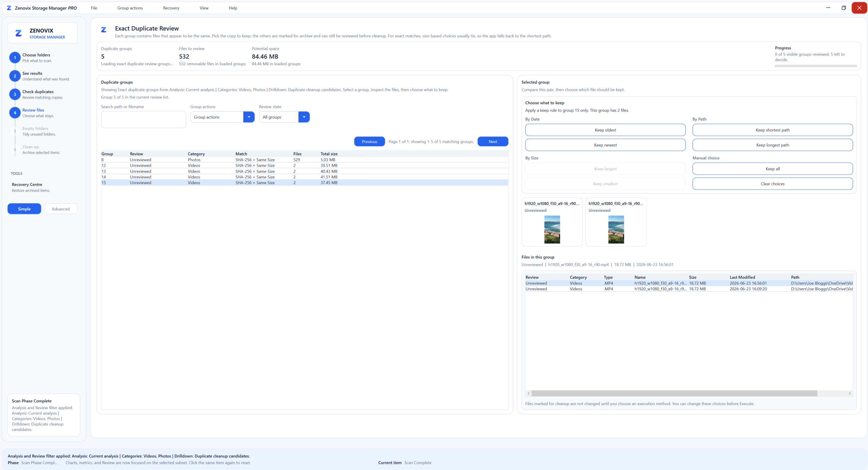Image resolution: width=868 pixels, height=470 pixels.
Task: Click Check duplicates step label
Action: [x=38, y=92]
